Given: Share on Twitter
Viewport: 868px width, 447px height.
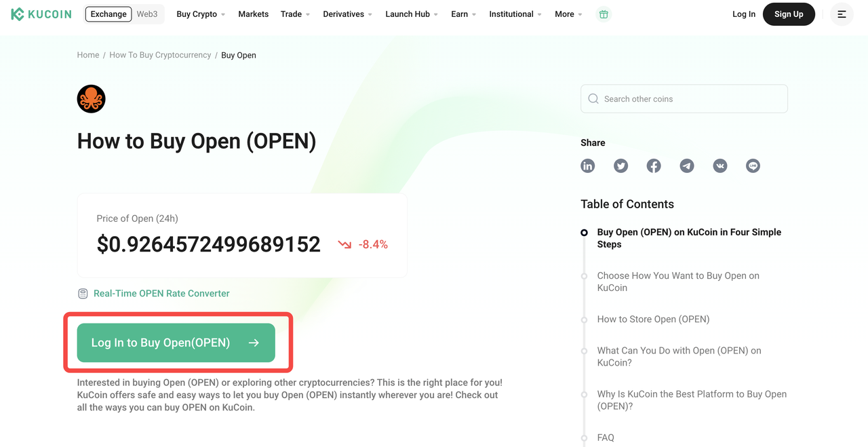Looking at the screenshot, I should point(620,166).
